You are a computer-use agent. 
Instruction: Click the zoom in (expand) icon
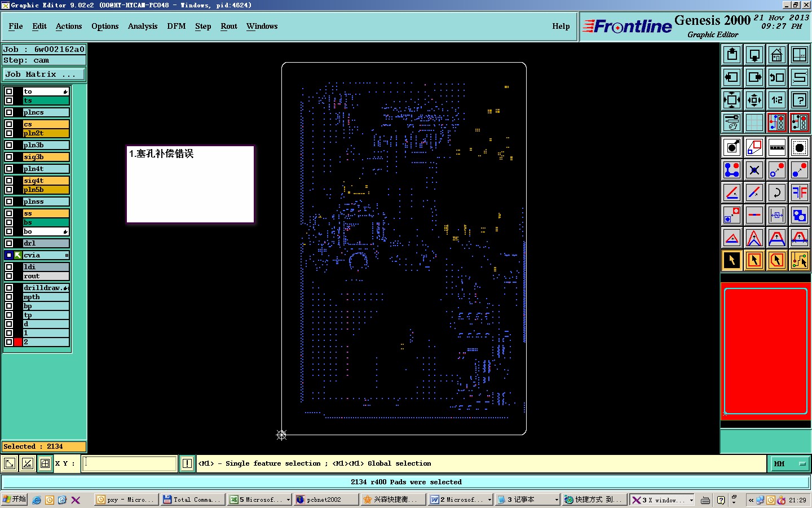click(732, 100)
